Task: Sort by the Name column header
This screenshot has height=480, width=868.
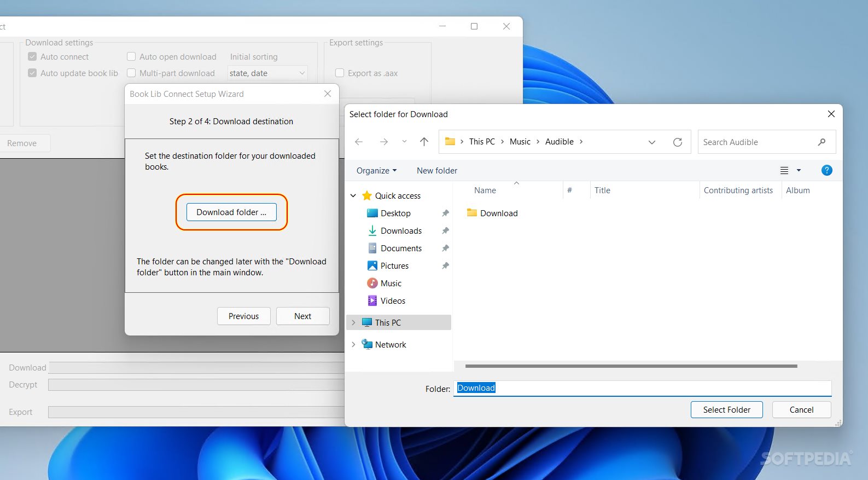Action: [485, 190]
